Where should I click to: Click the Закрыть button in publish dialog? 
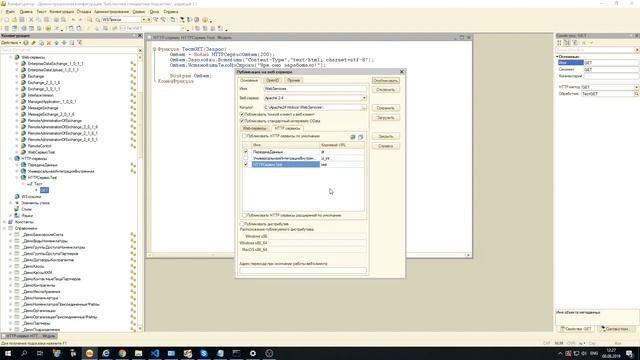pos(385,136)
